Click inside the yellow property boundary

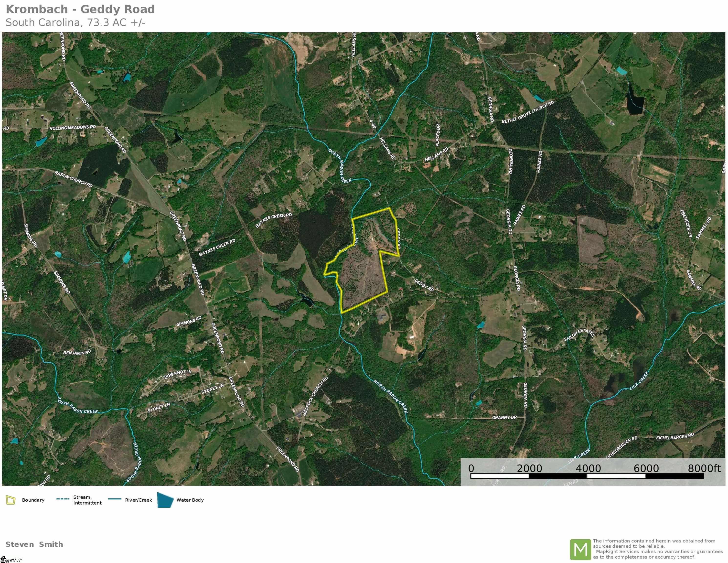coord(363,277)
